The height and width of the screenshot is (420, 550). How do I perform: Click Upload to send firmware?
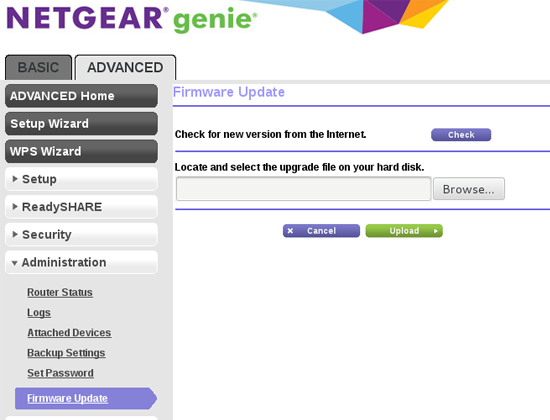[404, 231]
